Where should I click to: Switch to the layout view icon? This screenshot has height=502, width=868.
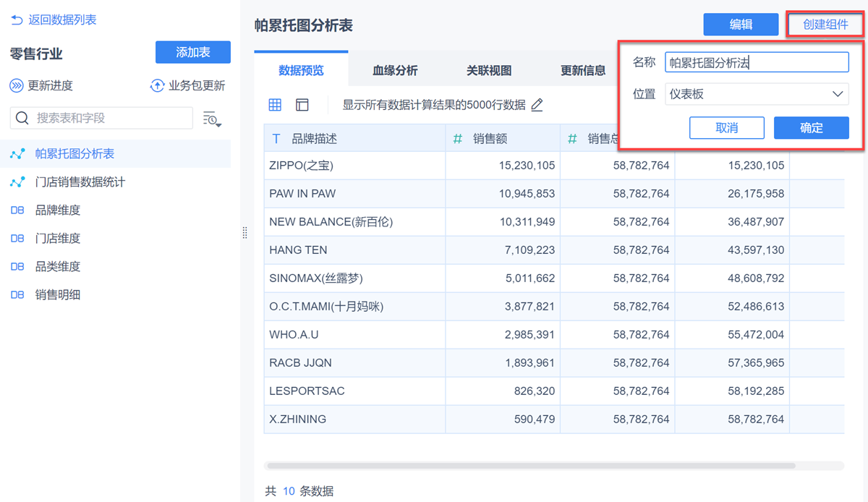(302, 105)
